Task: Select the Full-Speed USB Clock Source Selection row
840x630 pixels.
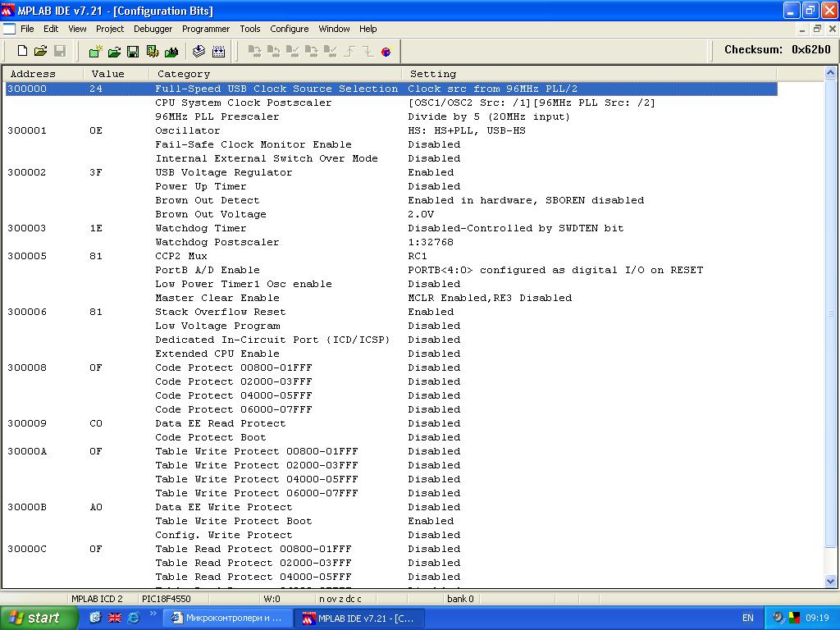Action: (x=391, y=89)
